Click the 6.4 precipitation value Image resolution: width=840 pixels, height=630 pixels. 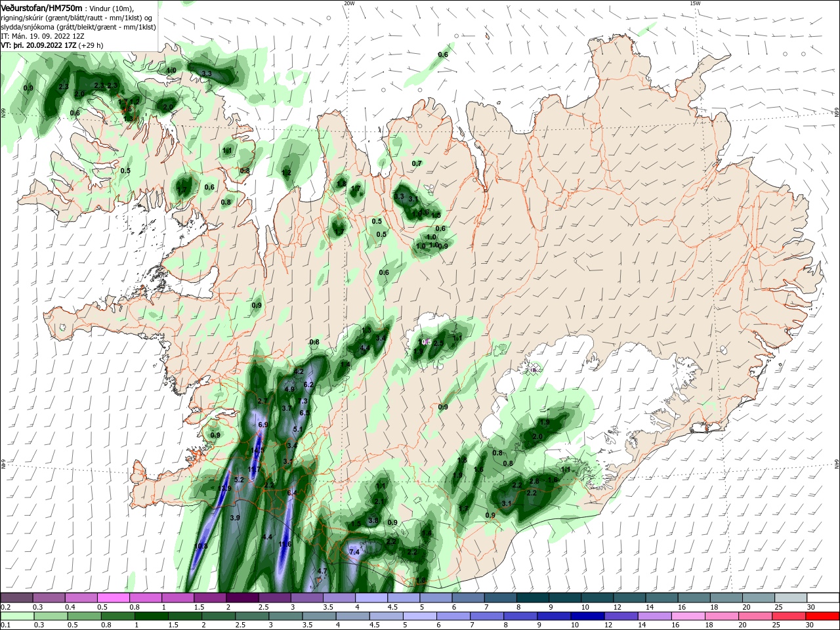coord(293,493)
